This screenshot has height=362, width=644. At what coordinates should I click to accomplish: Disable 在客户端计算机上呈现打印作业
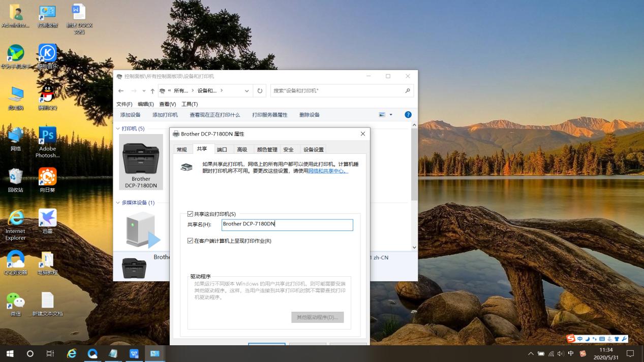pyautogui.click(x=190, y=241)
